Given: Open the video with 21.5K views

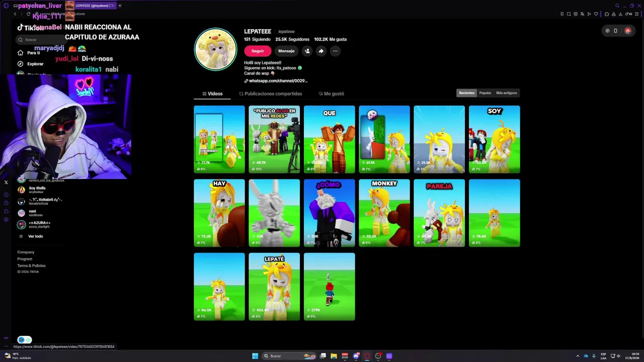Looking at the screenshot, I should (x=439, y=139).
